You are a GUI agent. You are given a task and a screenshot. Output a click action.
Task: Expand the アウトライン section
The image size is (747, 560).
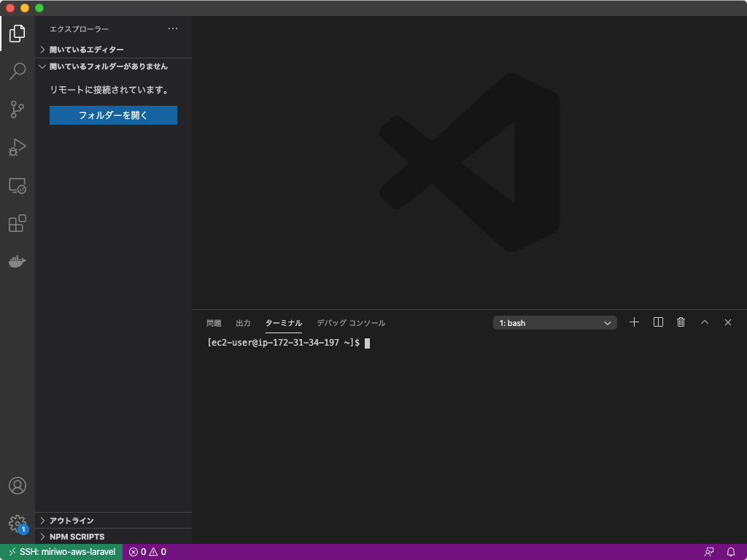(73, 520)
